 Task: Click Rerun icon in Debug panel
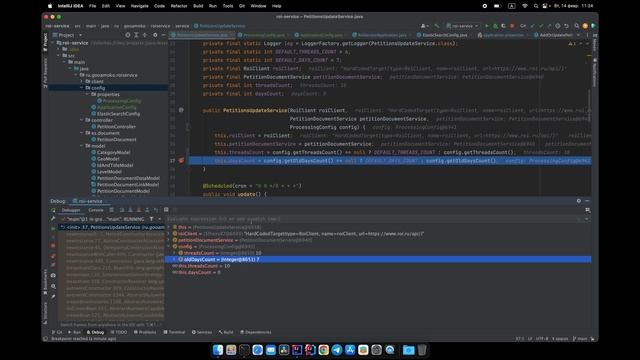click(x=53, y=210)
